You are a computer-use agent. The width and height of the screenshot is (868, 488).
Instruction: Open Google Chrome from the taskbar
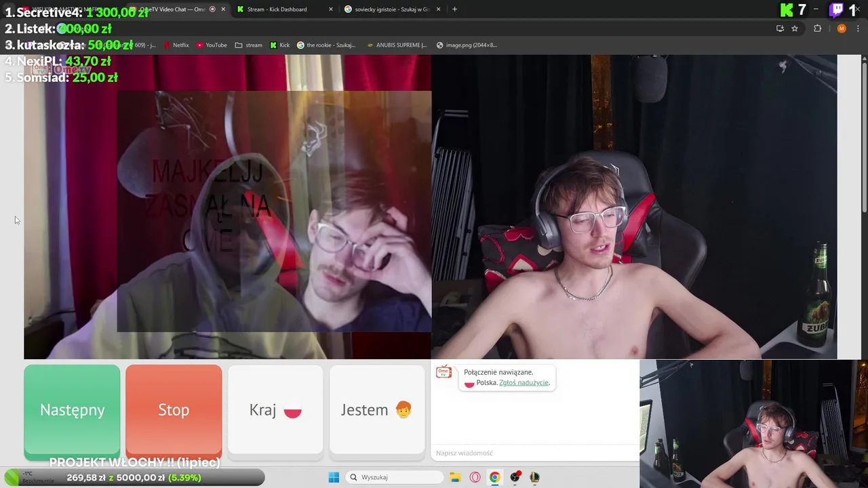pyautogui.click(x=494, y=477)
